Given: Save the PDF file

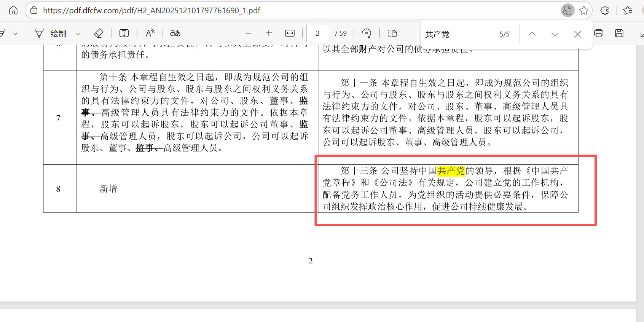Looking at the screenshot, I should tap(619, 33).
